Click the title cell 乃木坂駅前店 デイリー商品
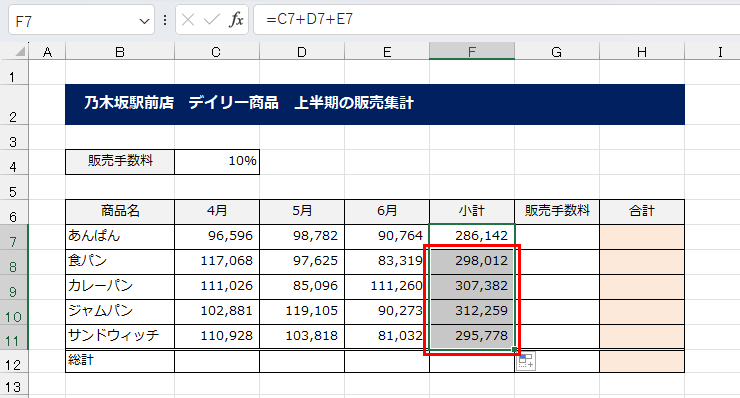 375,104
